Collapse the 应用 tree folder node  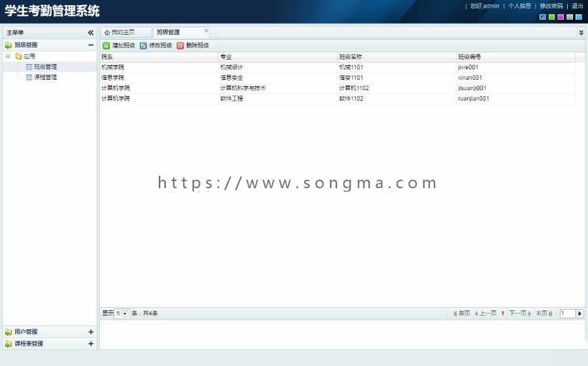pyautogui.click(x=8, y=56)
